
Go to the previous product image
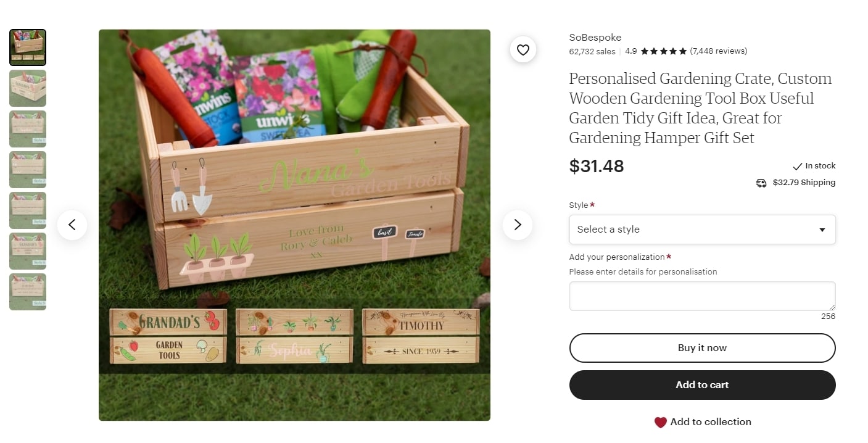[72, 225]
